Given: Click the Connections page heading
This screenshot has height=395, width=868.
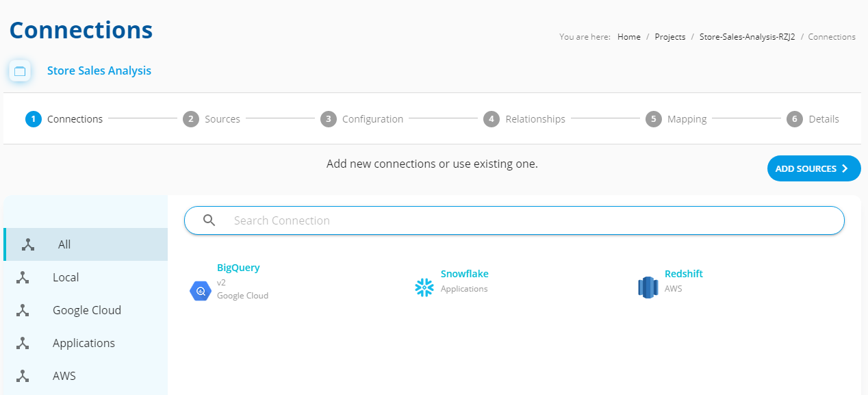Looking at the screenshot, I should (81, 30).
